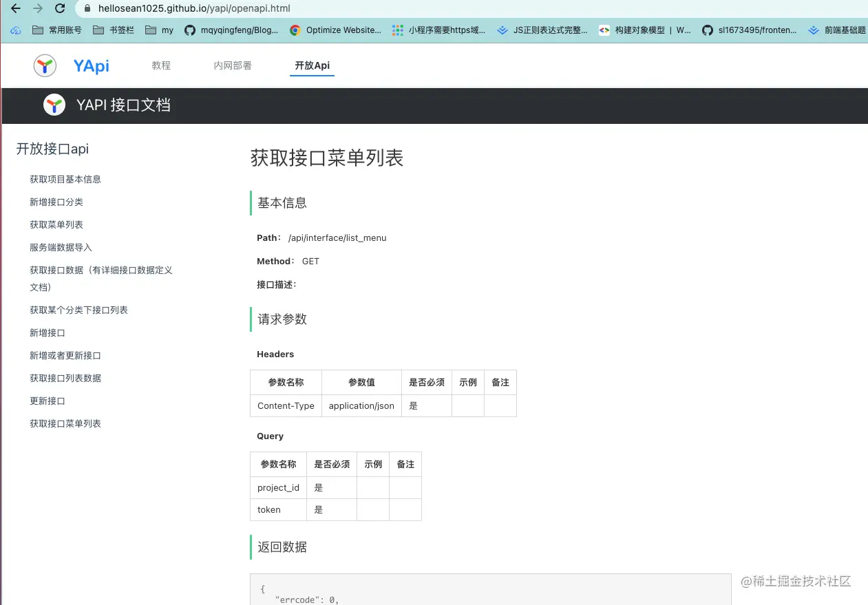Open the 内网部署 navigation tab
This screenshot has height=605, width=868.
(x=233, y=65)
